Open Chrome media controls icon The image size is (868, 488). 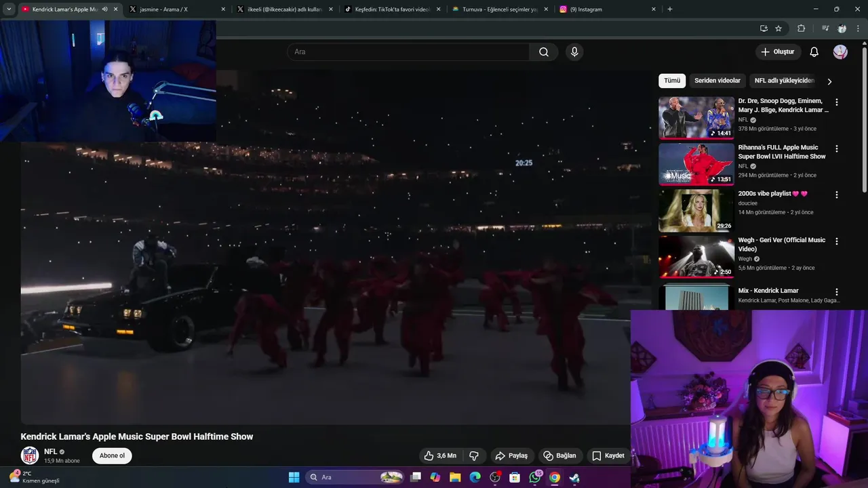[x=825, y=28]
